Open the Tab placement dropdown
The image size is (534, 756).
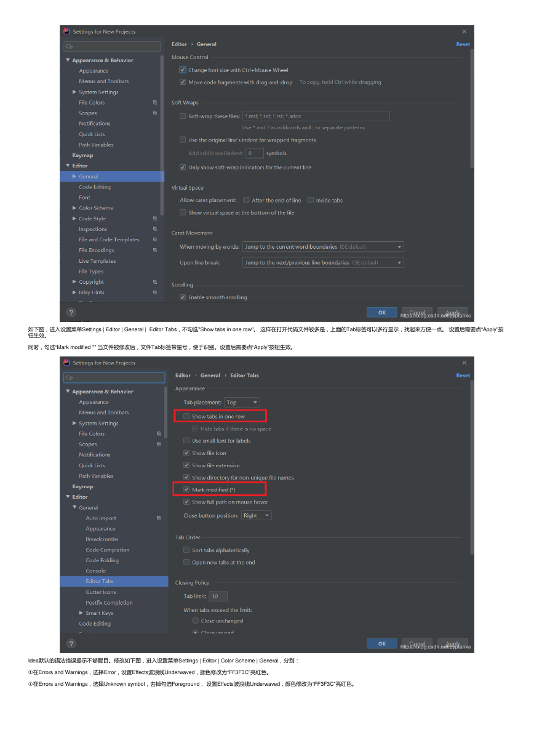[x=242, y=403]
